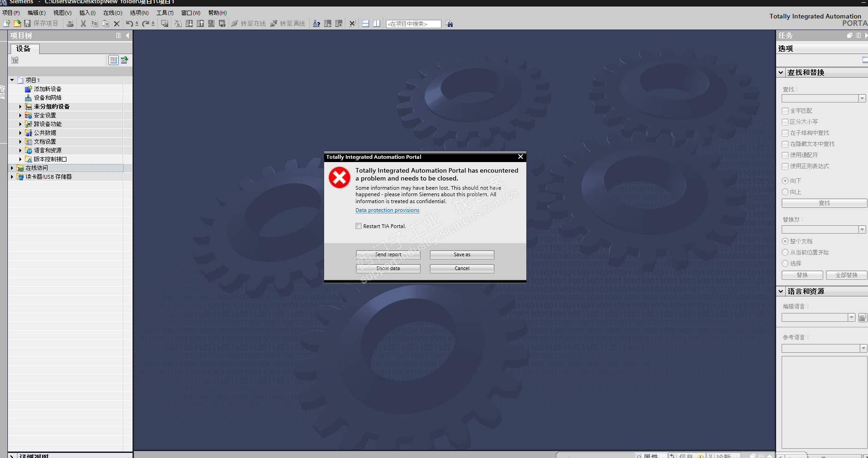The image size is (868, 458).
Task: Click the Start simulation monitor icon
Action: [211, 24]
